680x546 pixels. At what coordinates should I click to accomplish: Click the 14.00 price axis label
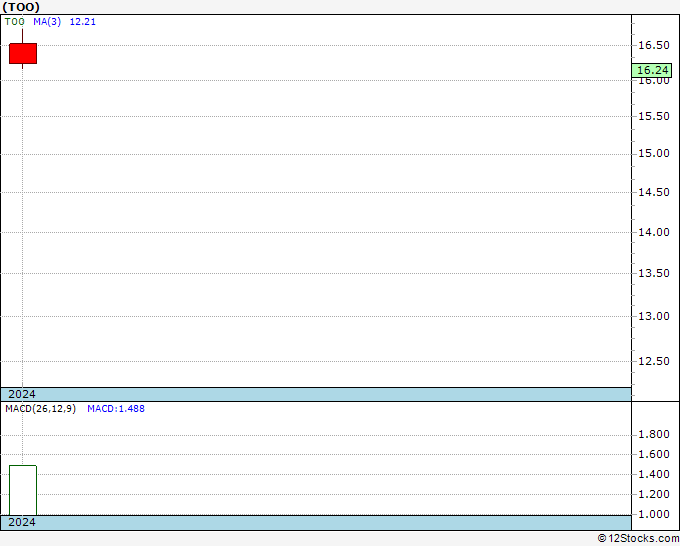point(654,232)
